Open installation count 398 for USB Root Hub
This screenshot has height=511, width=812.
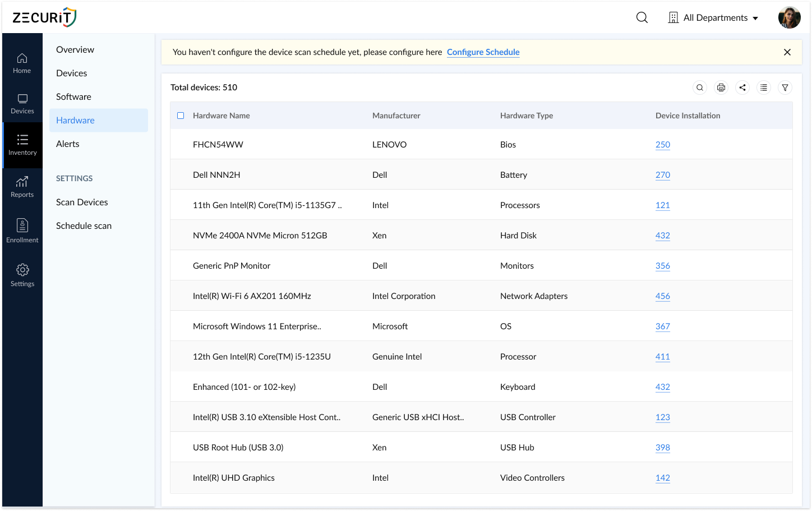[x=663, y=448]
